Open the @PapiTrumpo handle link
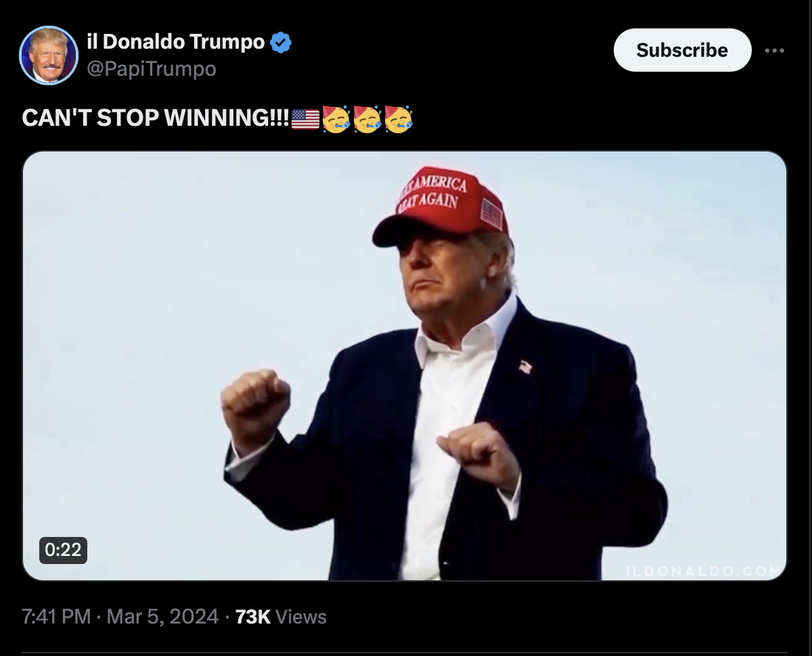This screenshot has width=812, height=656. pos(152,69)
